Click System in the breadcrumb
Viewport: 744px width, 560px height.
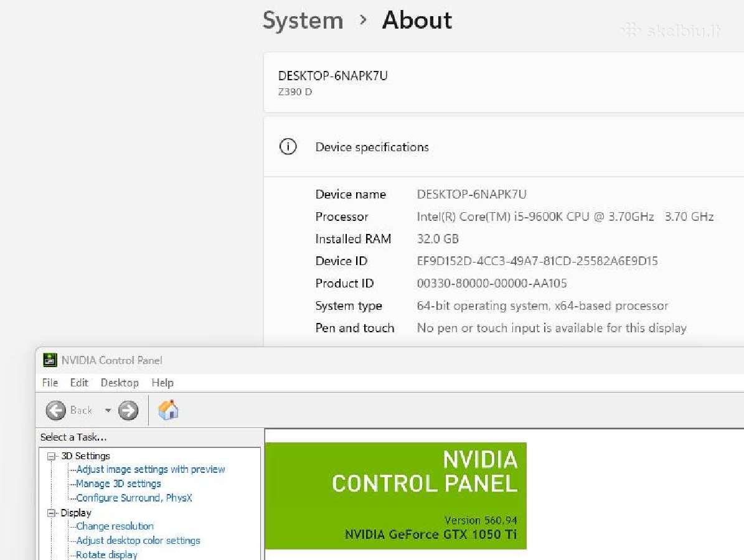pyautogui.click(x=303, y=21)
